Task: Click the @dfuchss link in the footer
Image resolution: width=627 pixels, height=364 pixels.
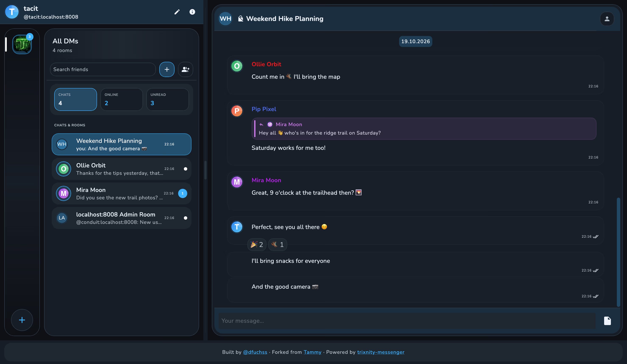Action: (255, 352)
